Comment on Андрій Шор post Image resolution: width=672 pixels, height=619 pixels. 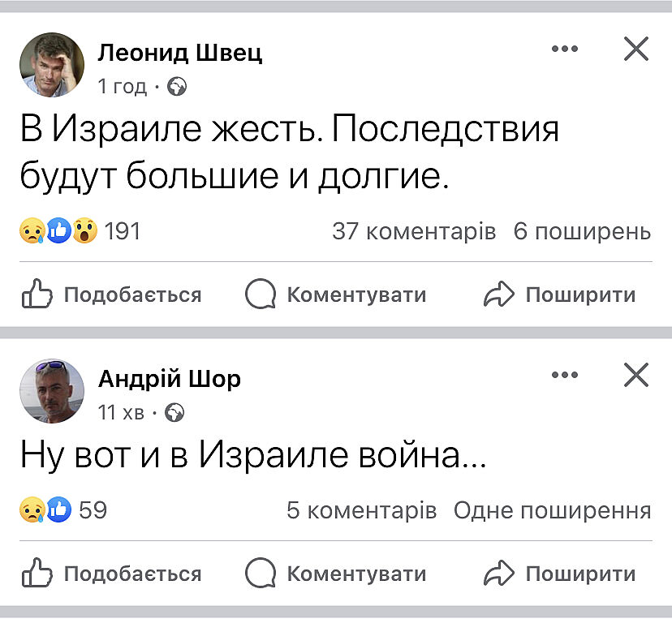coord(336,574)
